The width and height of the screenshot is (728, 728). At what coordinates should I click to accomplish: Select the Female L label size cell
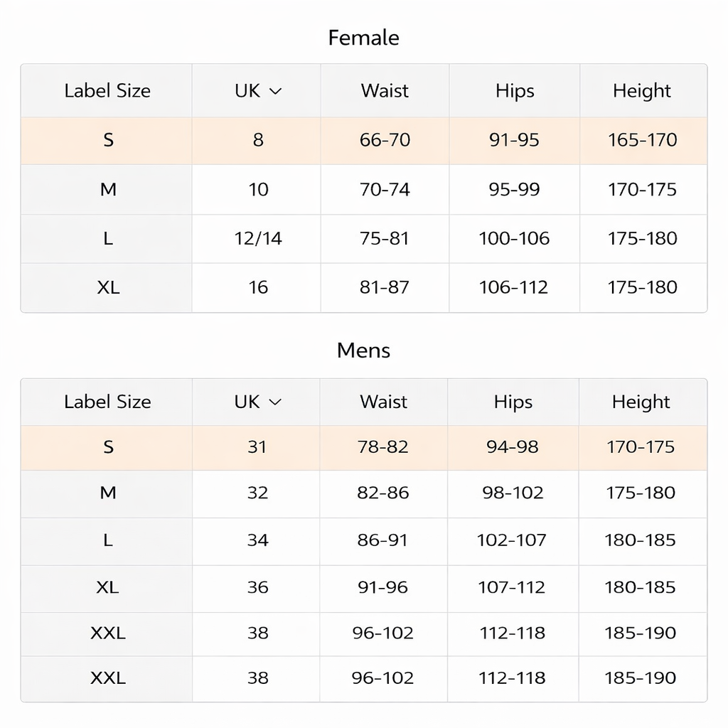[107, 239]
